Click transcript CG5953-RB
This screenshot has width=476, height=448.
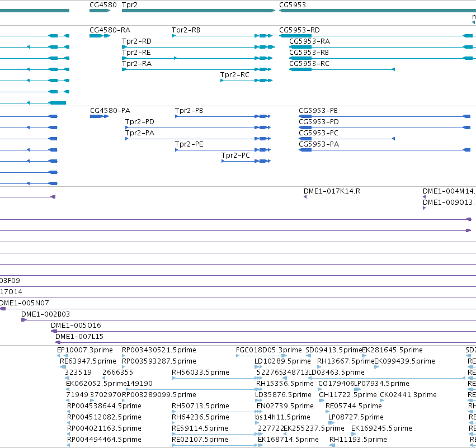click(309, 53)
